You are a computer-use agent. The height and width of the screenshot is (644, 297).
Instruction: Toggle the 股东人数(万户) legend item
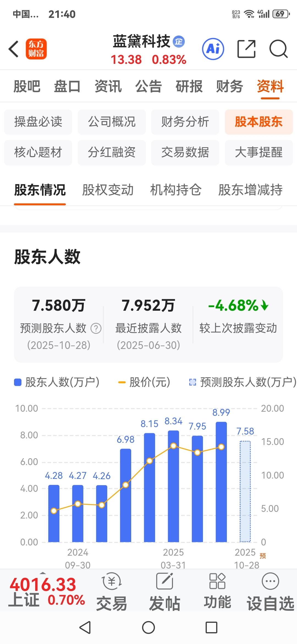click(x=57, y=382)
